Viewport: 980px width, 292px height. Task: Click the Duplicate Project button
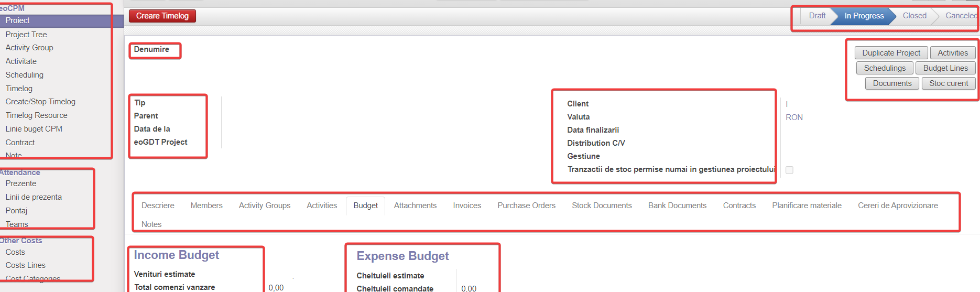891,53
